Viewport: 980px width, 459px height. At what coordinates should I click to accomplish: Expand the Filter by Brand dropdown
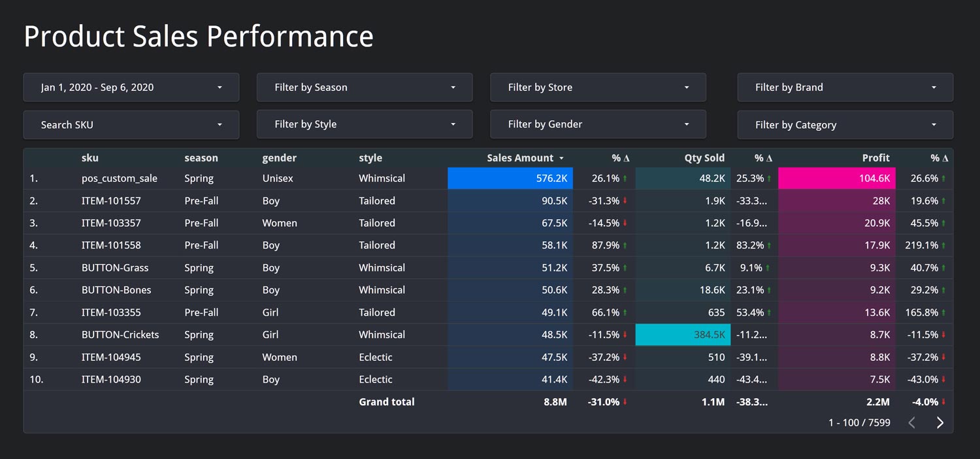845,88
